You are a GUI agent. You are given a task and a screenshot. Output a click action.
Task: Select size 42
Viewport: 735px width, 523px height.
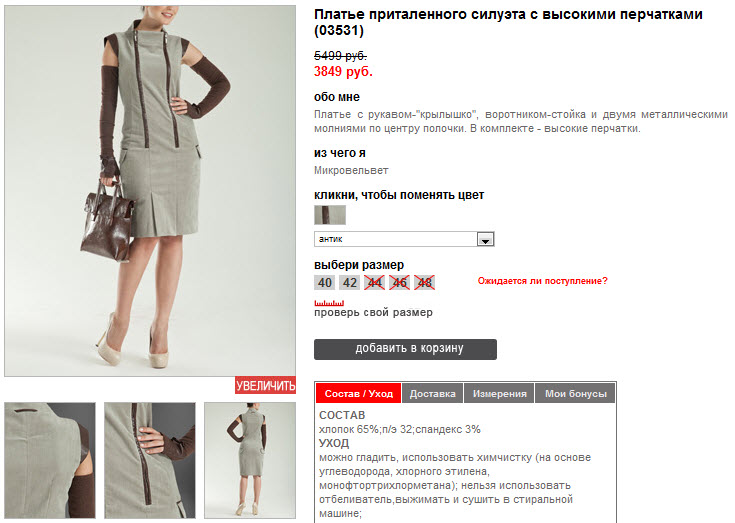[350, 283]
